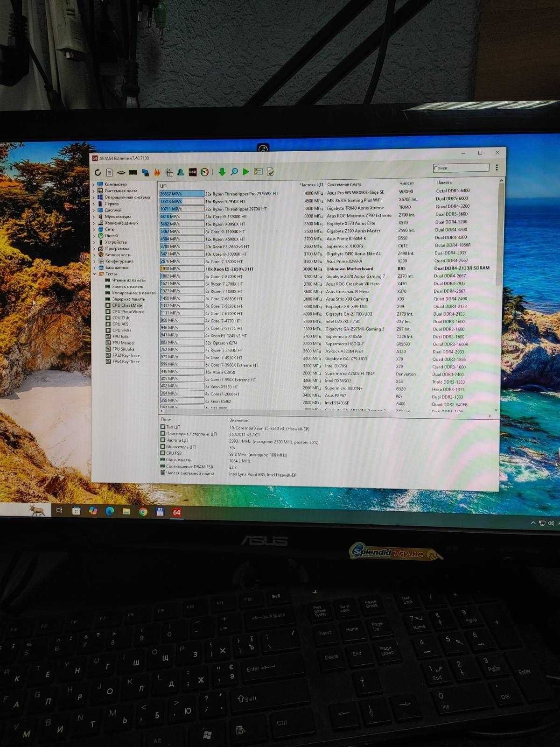Click the magnifier search toolbar icon
This screenshot has height=747, width=560.
point(234,172)
